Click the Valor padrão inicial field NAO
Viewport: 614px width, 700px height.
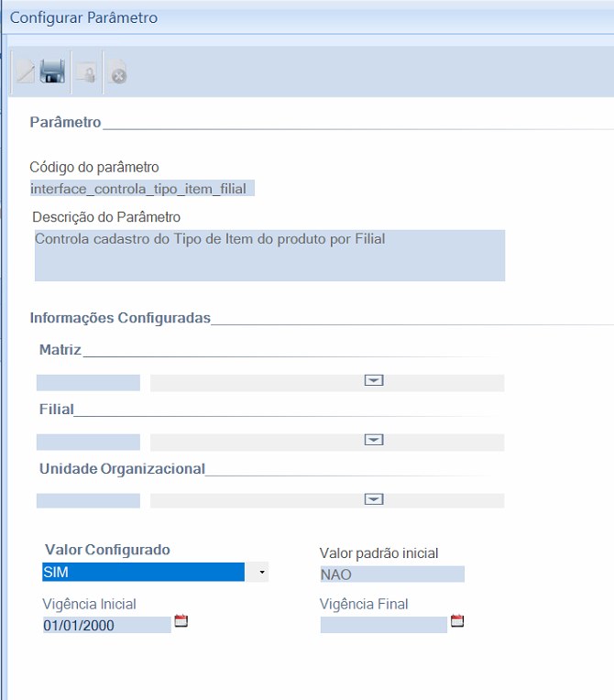coord(392,574)
